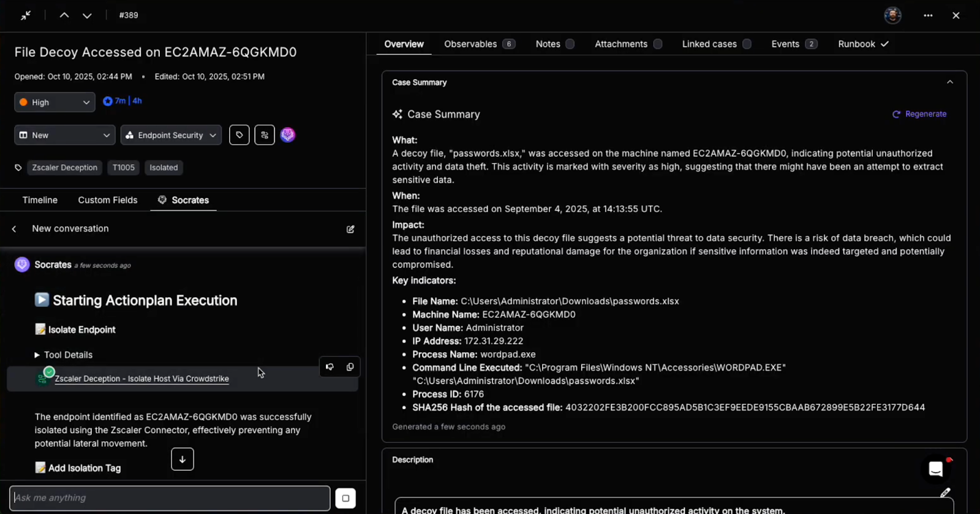Go back using the left chevron arrow
980x514 pixels.
(x=14, y=229)
